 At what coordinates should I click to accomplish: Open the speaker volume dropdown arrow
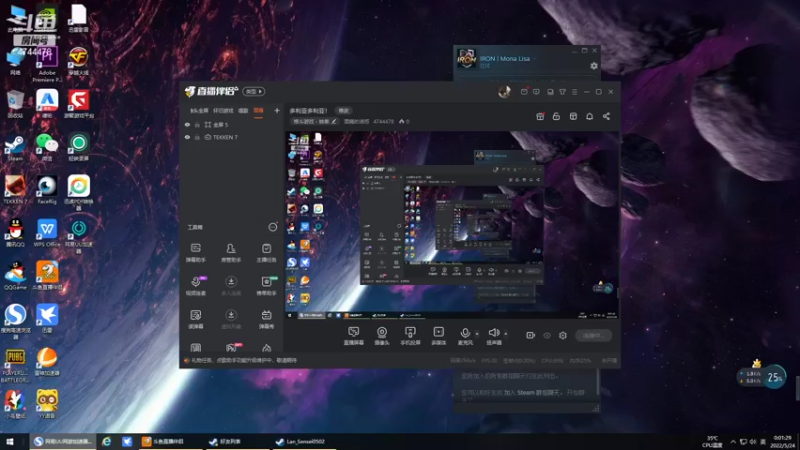(506, 334)
